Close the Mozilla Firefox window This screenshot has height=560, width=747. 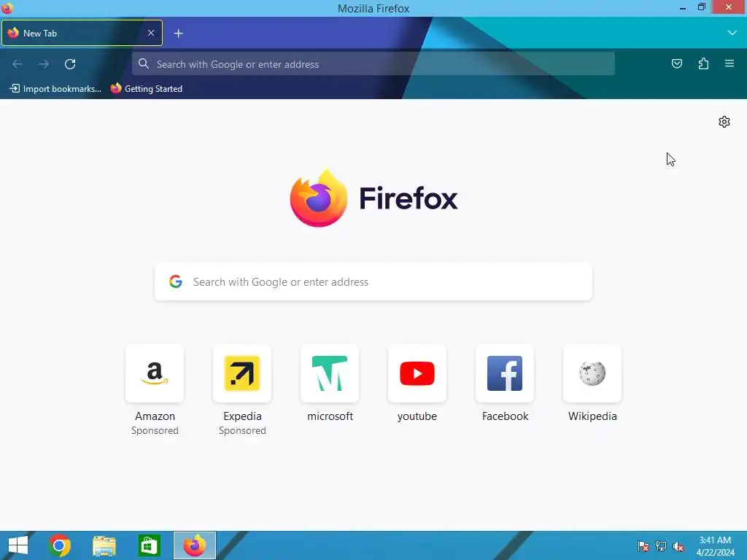pyautogui.click(x=729, y=7)
